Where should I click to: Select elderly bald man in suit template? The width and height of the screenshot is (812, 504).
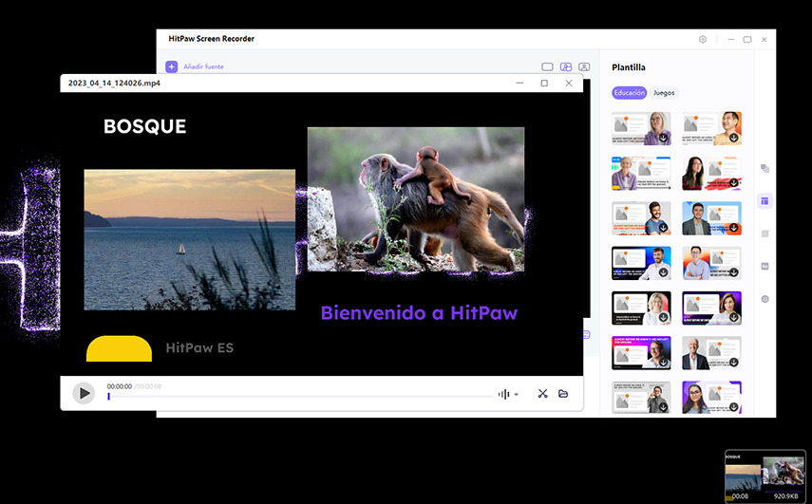[x=711, y=353]
